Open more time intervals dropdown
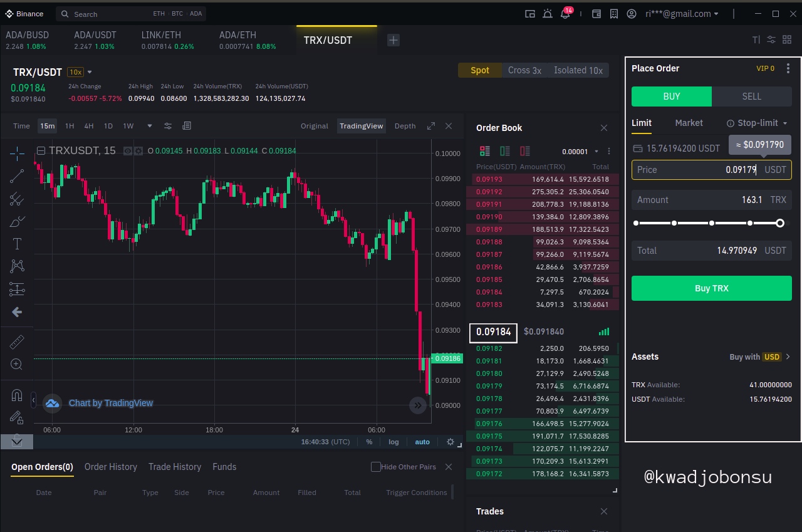Viewport: 802px width, 532px height. click(150, 126)
